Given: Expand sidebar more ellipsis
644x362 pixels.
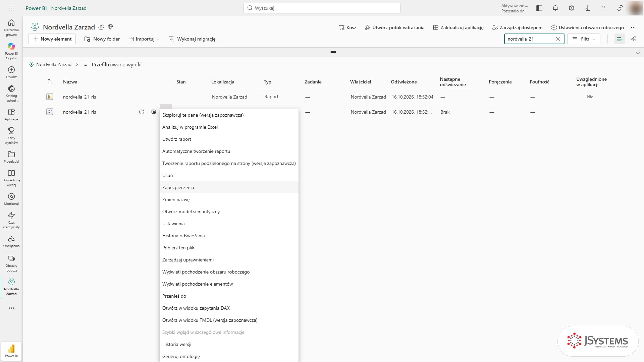Looking at the screenshot, I should 11,308.
